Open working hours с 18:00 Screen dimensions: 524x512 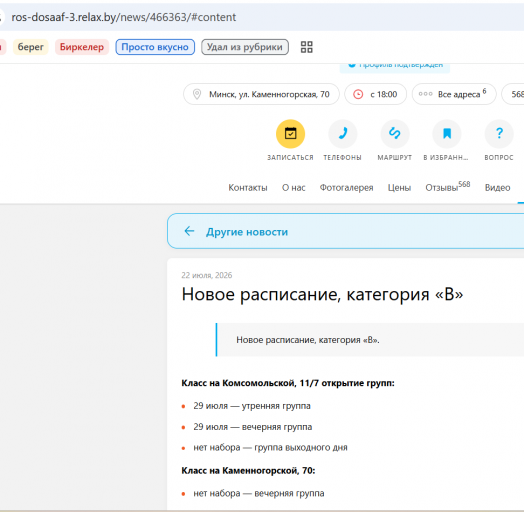376,94
